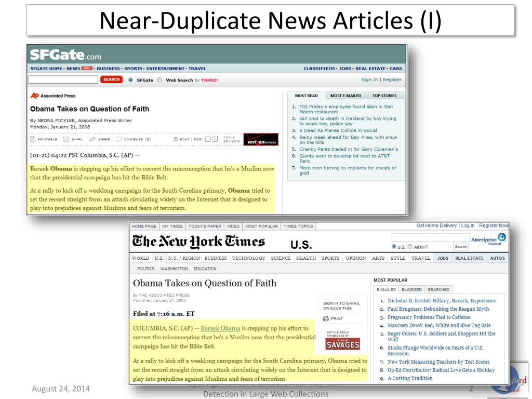Click the Barack Obama hyperlink in NYT article
The image size is (532, 399).
tap(220, 328)
